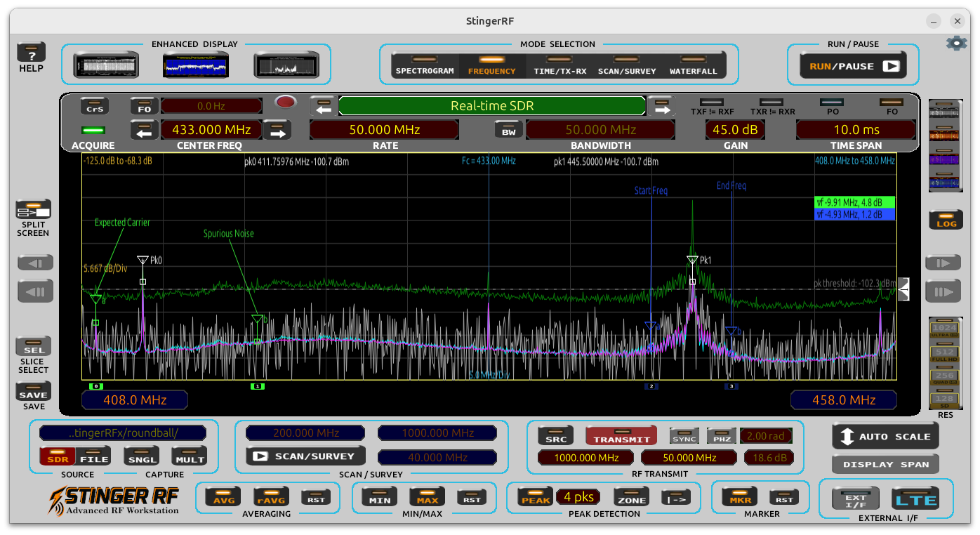Select the third enhanced display thumbnail

coord(286,65)
